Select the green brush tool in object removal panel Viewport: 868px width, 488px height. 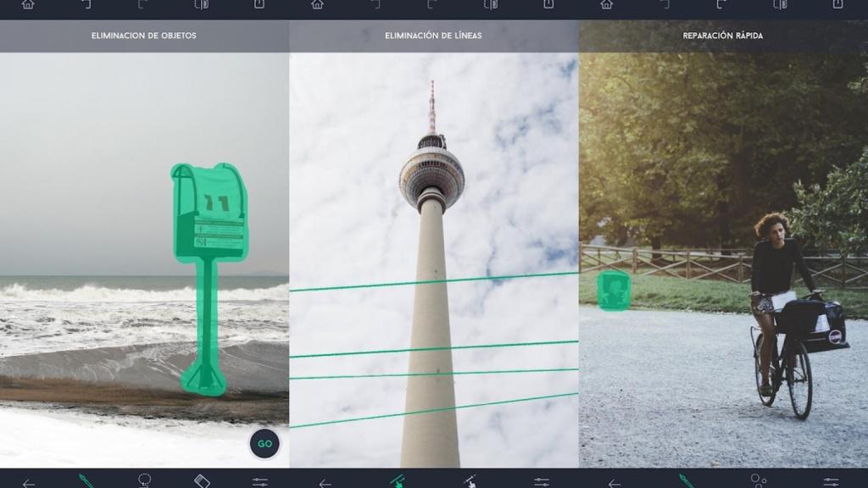pos(86,481)
